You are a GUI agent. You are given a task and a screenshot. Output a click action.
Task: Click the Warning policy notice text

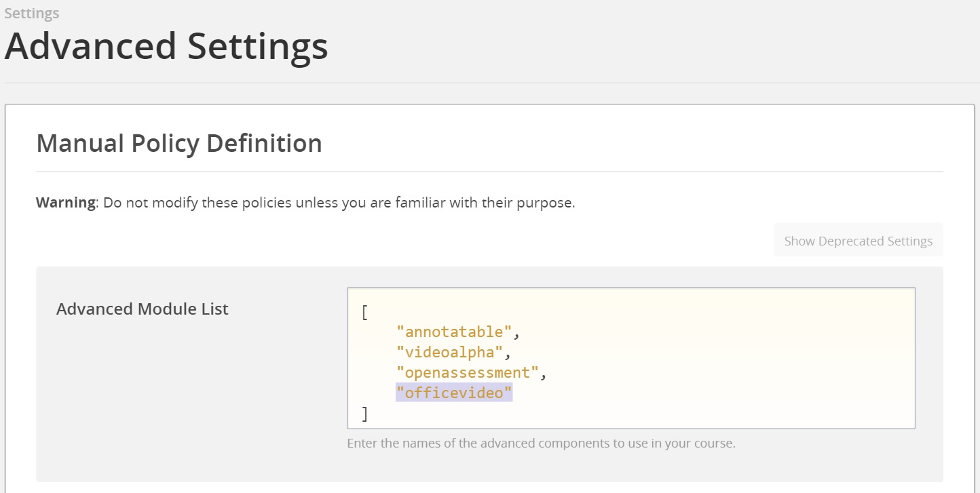coord(305,203)
